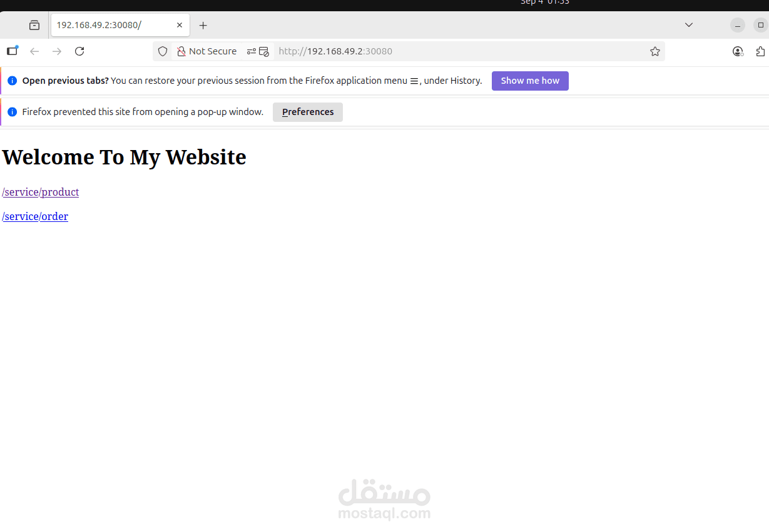Screen dimensions: 769x532
Task: Follow the /service/order link
Action: tap(35, 216)
